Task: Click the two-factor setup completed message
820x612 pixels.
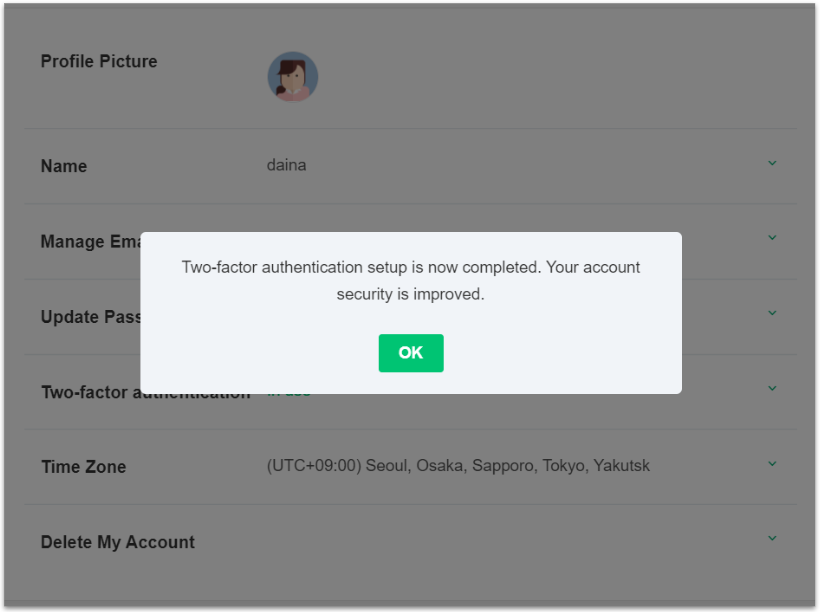Action: coord(410,268)
